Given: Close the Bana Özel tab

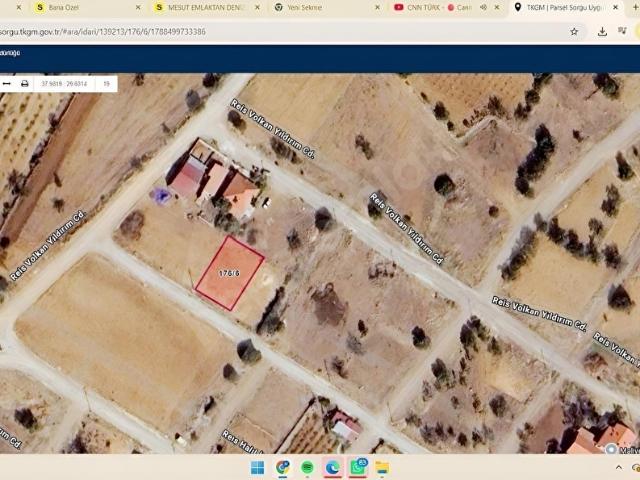Looking at the screenshot, I should tap(138, 7).
